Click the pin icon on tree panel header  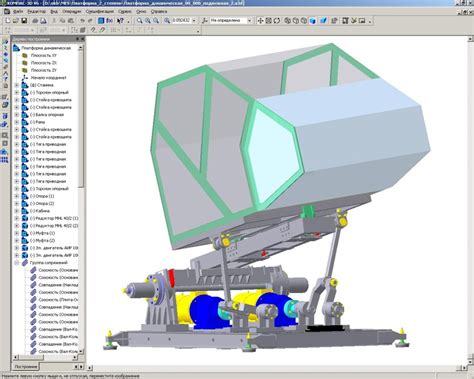pyautogui.click(x=77, y=39)
